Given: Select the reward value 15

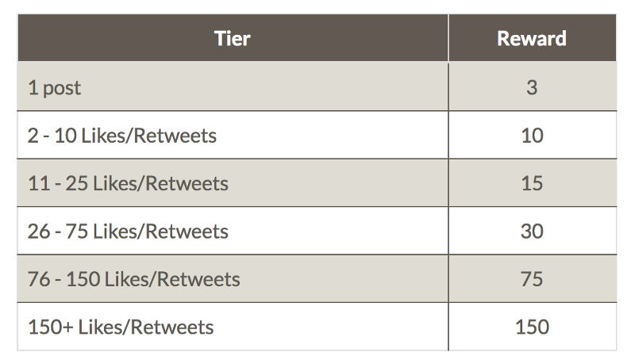Looking at the screenshot, I should coord(532,183).
